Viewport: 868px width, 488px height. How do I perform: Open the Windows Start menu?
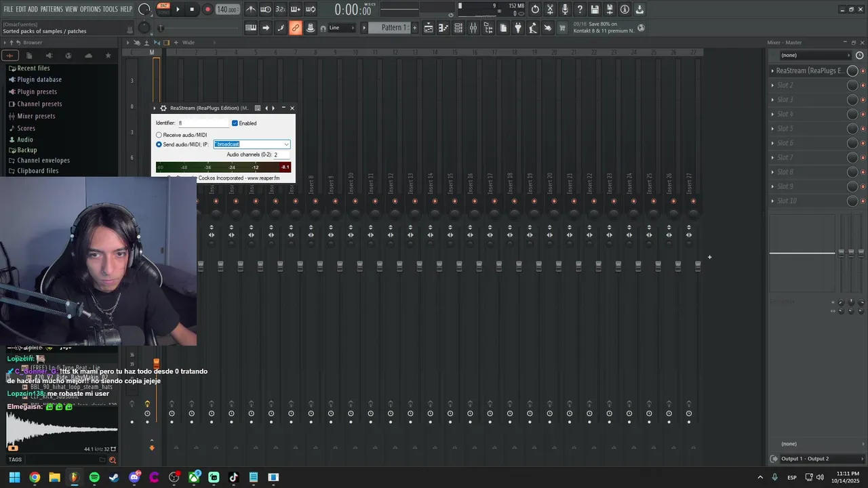pyautogui.click(x=14, y=477)
